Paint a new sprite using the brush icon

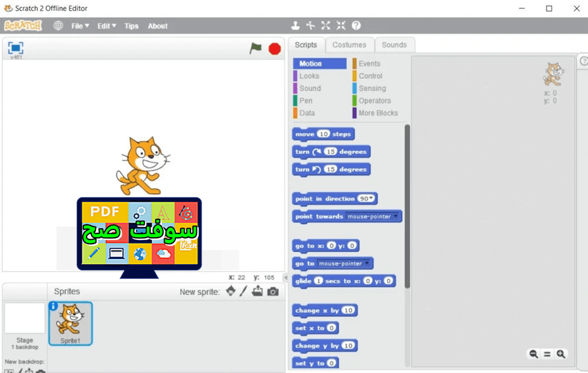(243, 291)
